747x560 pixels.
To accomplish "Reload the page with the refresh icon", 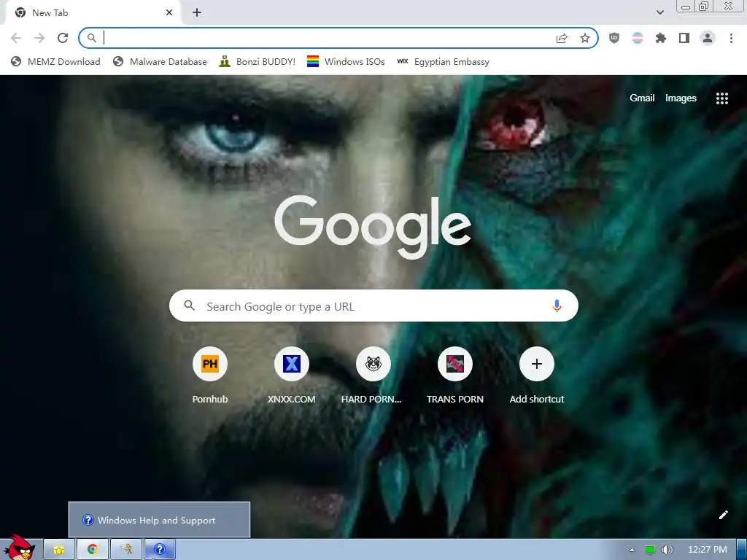I will pos(63,38).
